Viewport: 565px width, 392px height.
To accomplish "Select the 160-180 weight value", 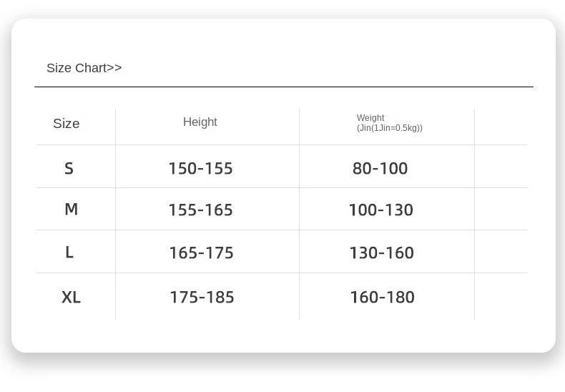I will coord(382,298).
